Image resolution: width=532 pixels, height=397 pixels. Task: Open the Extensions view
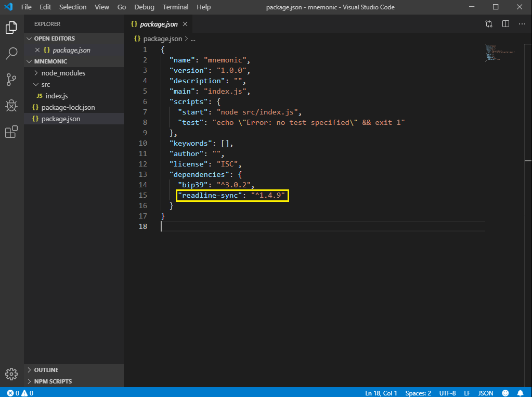11,132
